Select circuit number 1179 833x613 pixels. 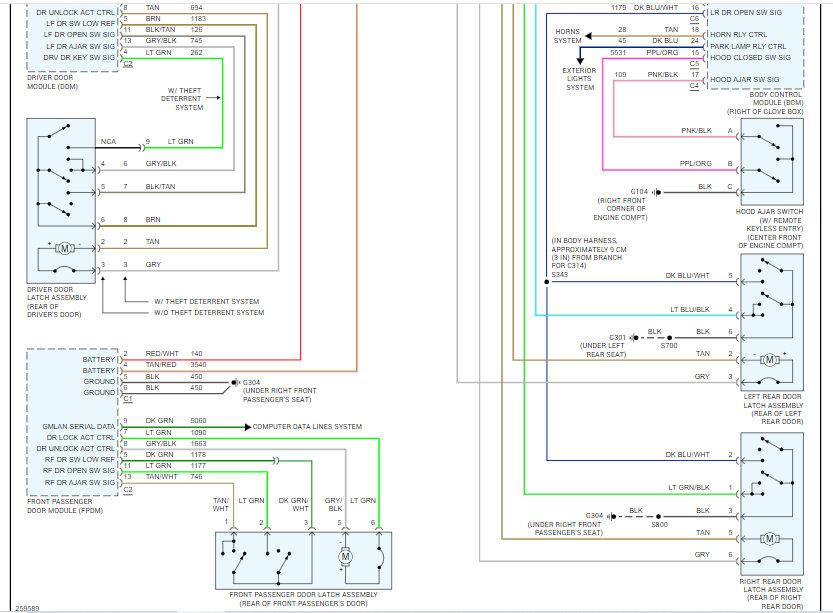click(x=618, y=7)
